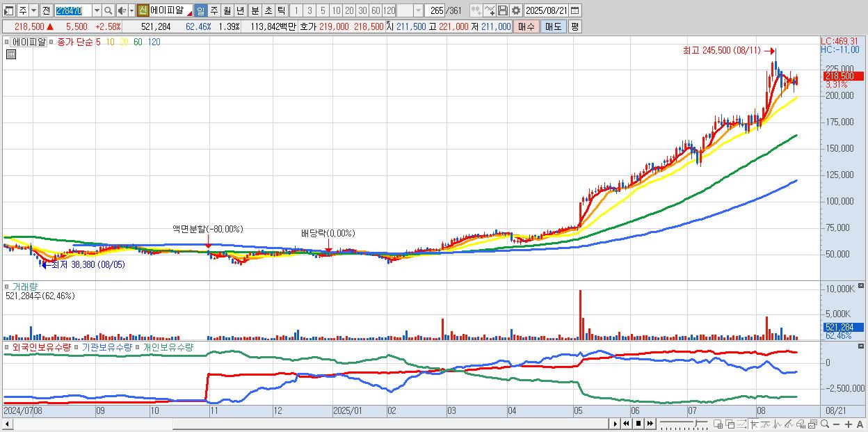Click the 3D box volume icon at bottom
This screenshot has width=868, height=432.
click(801, 424)
